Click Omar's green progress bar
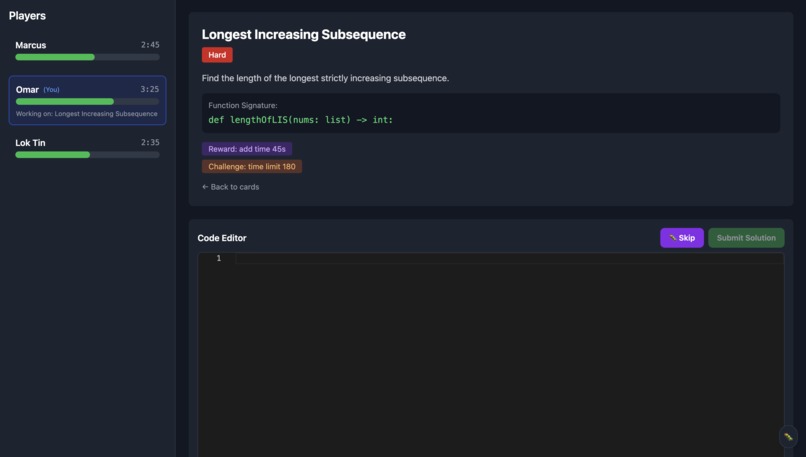 coord(65,101)
